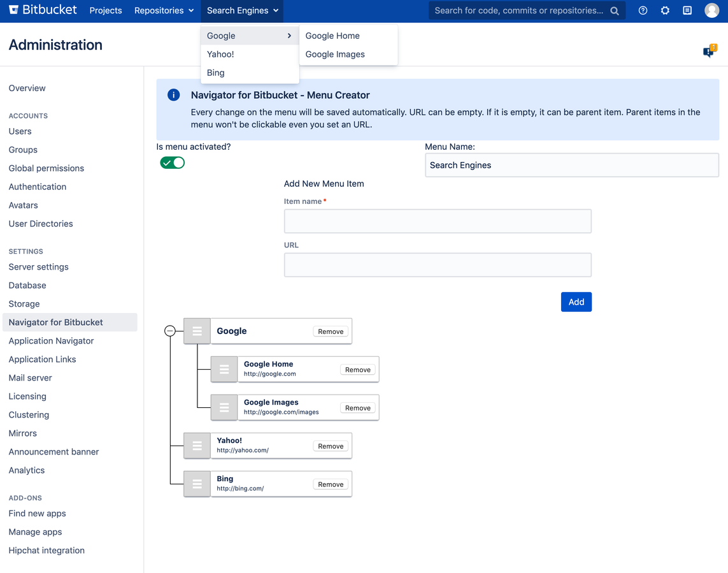
Task: Open Announcement banner settings
Action: (x=54, y=452)
